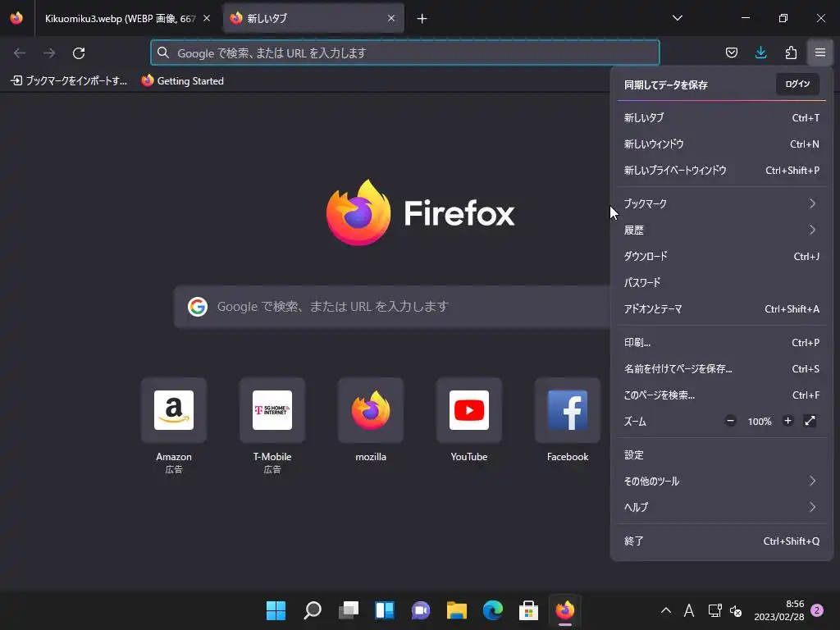Open パスワード from the menu
Image resolution: width=840 pixels, height=630 pixels.
pyautogui.click(x=722, y=282)
